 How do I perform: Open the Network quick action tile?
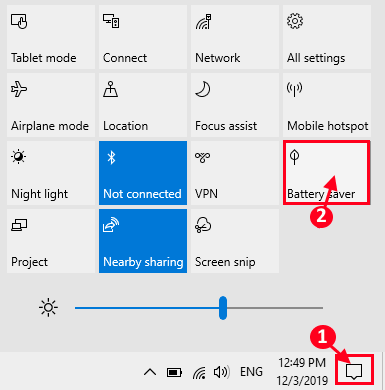click(x=235, y=37)
